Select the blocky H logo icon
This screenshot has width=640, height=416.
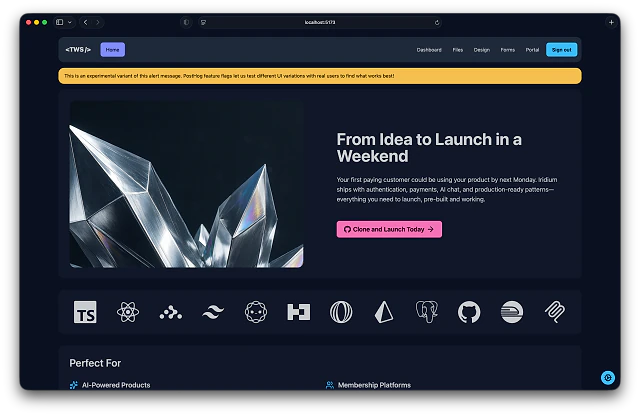pos(298,312)
